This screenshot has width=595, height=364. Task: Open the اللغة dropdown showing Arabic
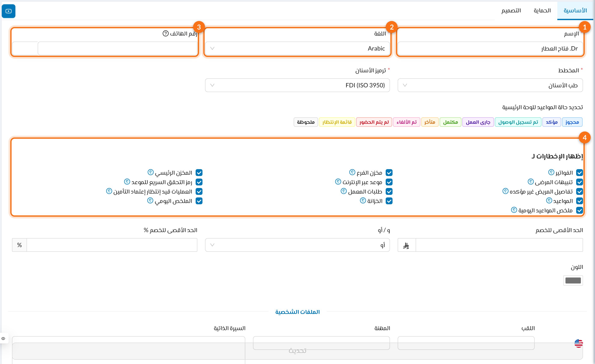coord(297,49)
